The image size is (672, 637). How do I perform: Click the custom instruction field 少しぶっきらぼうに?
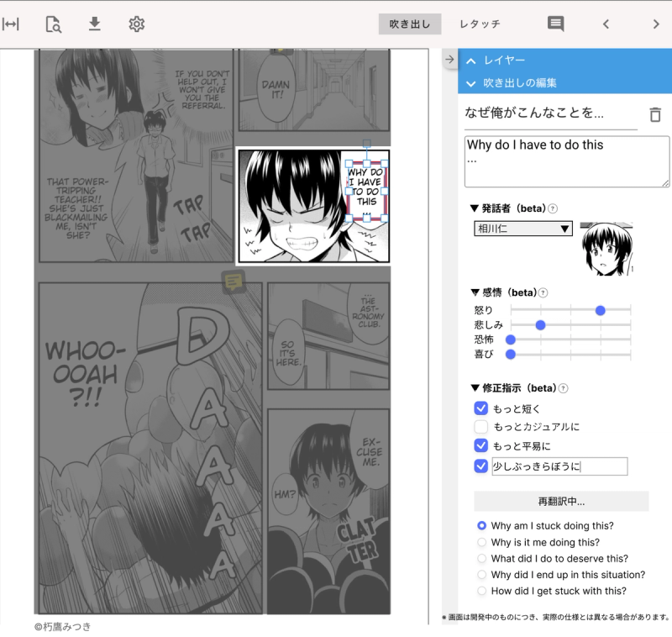click(x=559, y=466)
